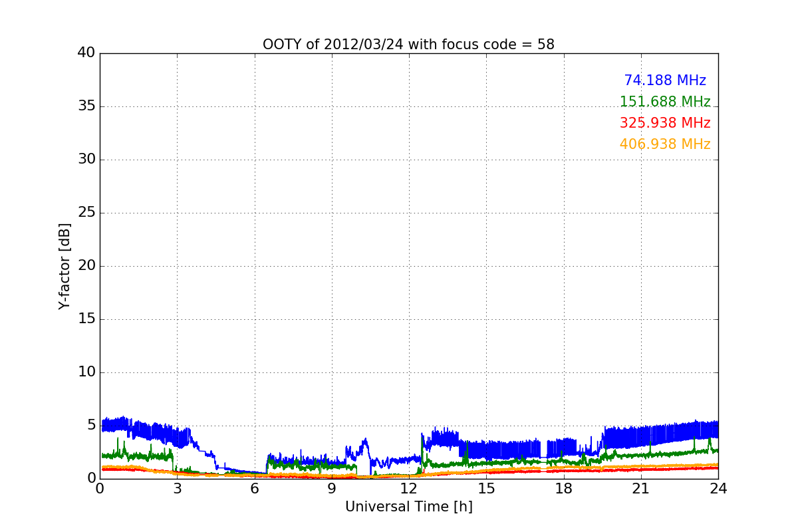Select the green "151.688 MHz" legend label
798x532 pixels.
coord(665,102)
